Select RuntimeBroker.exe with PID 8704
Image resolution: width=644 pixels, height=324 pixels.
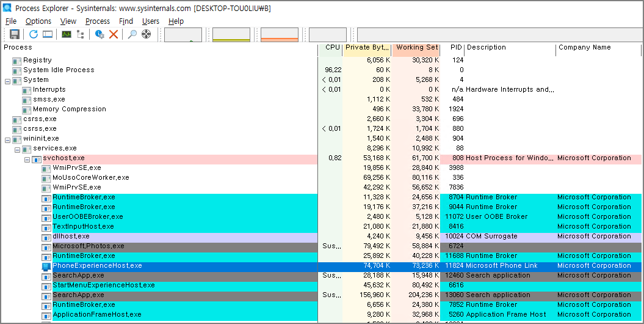(84, 197)
